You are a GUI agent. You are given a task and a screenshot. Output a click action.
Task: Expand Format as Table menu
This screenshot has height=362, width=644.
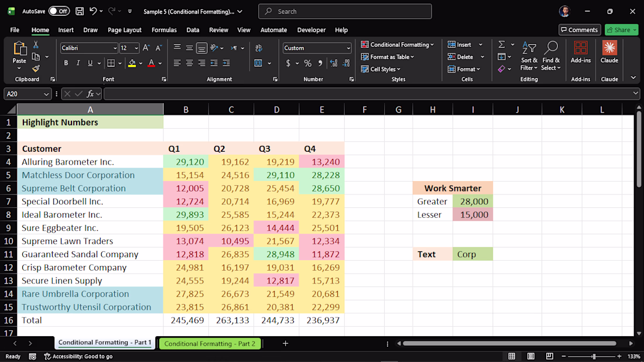388,57
